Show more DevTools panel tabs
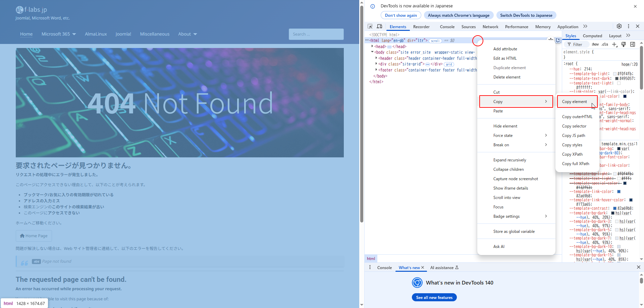The height and width of the screenshot is (308, 644). click(x=585, y=27)
